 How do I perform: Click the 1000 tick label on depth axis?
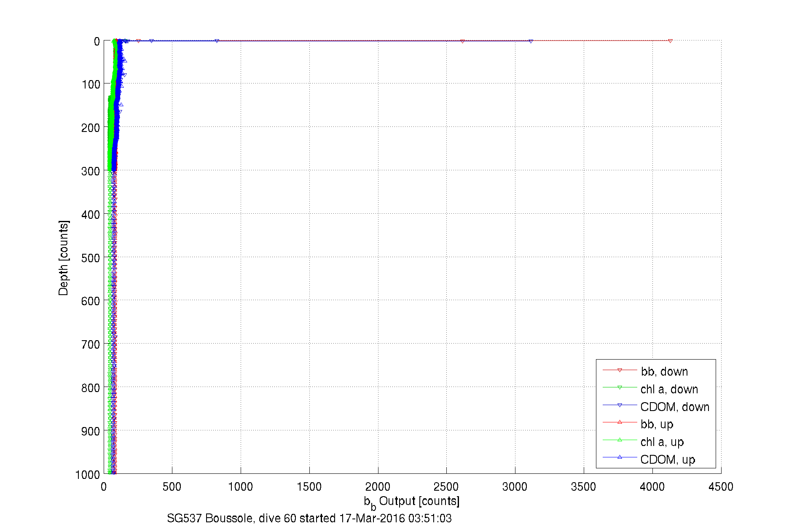[87, 475]
